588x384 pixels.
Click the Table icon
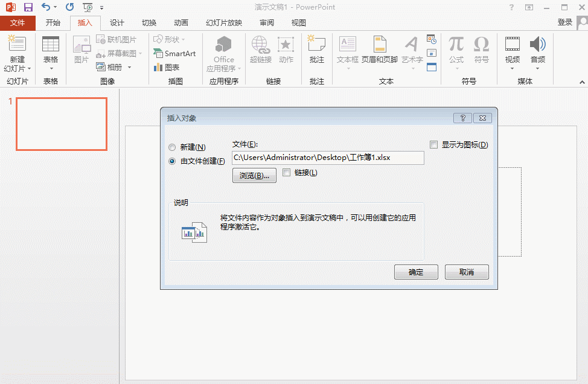click(x=51, y=44)
